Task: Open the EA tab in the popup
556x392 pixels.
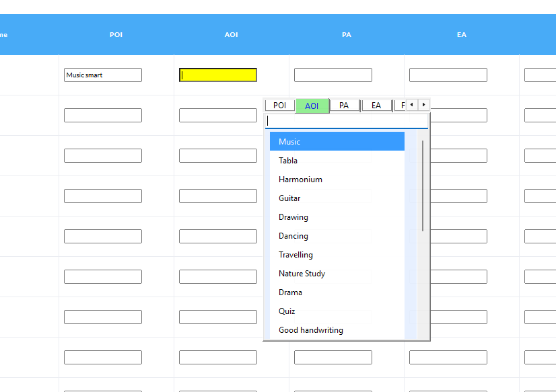Action: [376, 105]
